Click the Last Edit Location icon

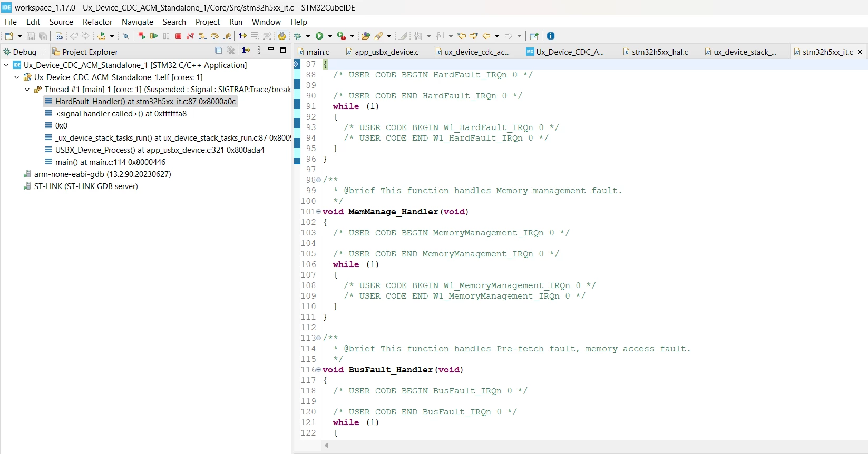pyautogui.click(x=462, y=36)
